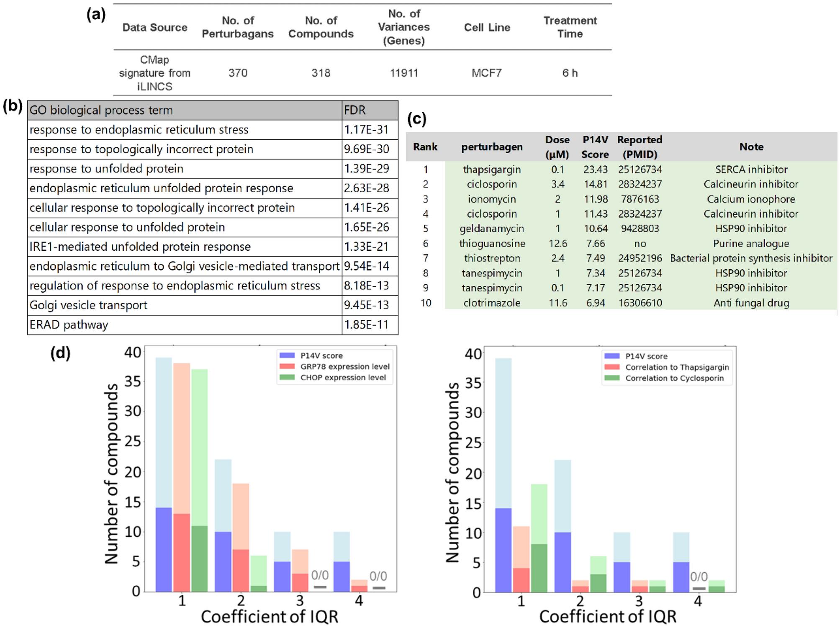840x628 pixels.
Task: Click the perturbagen column header
Action: pyautogui.click(x=492, y=147)
